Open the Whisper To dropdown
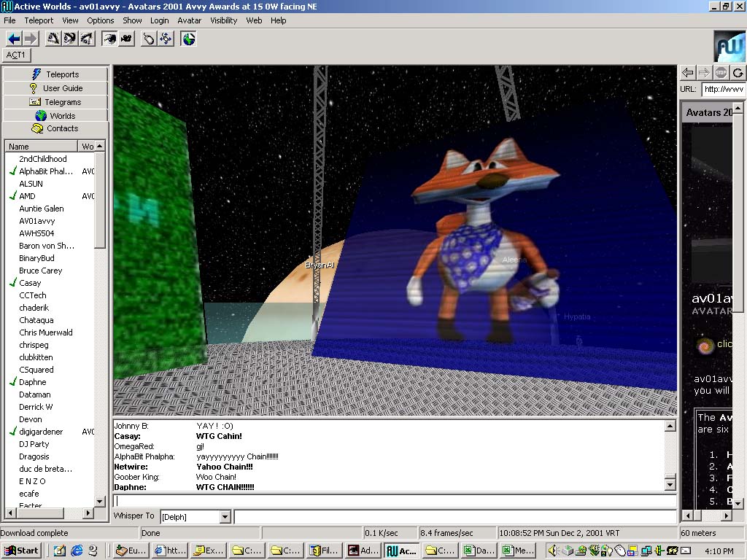 click(225, 517)
